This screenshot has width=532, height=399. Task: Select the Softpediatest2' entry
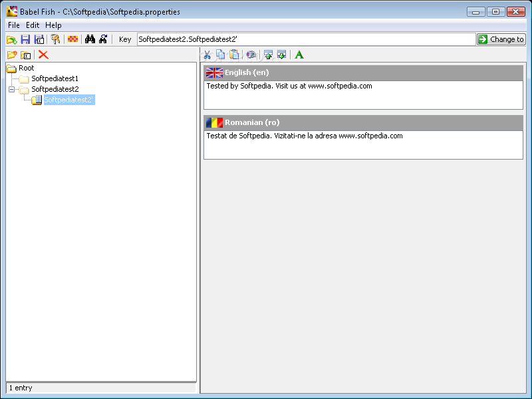pyautogui.click(x=69, y=100)
